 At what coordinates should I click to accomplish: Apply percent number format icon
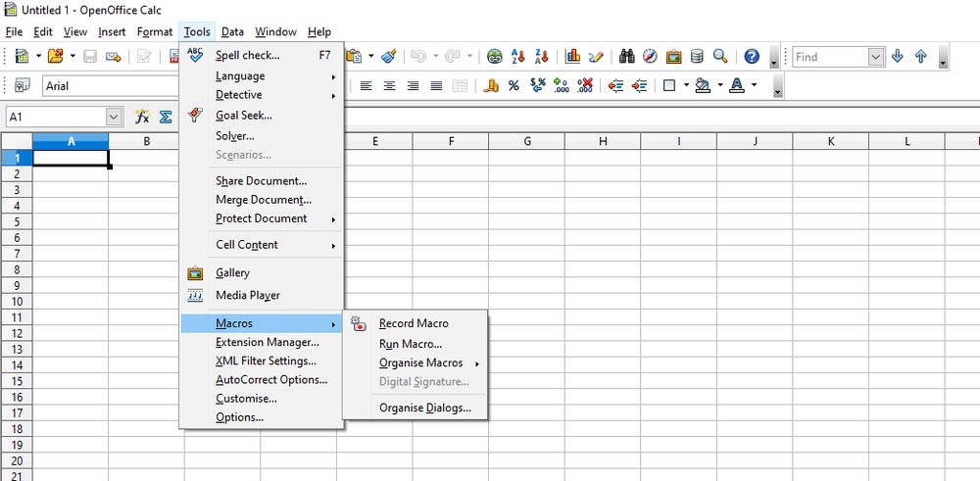pos(514,86)
